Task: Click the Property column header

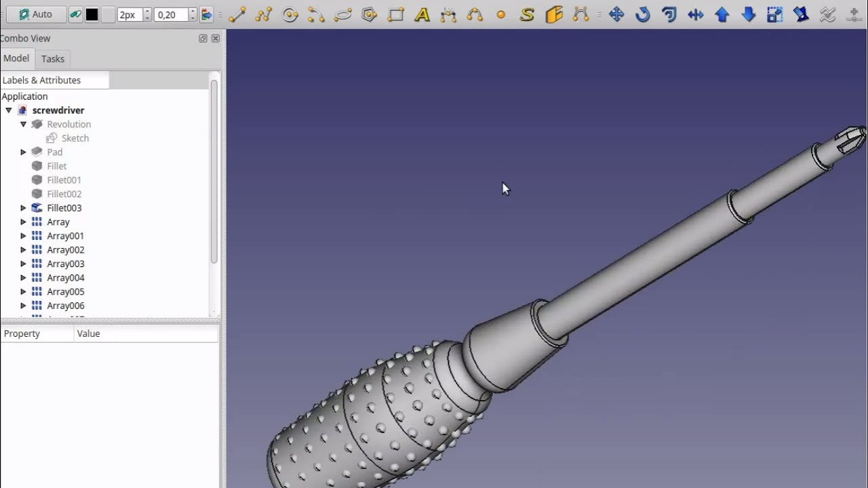Action: 37,333
